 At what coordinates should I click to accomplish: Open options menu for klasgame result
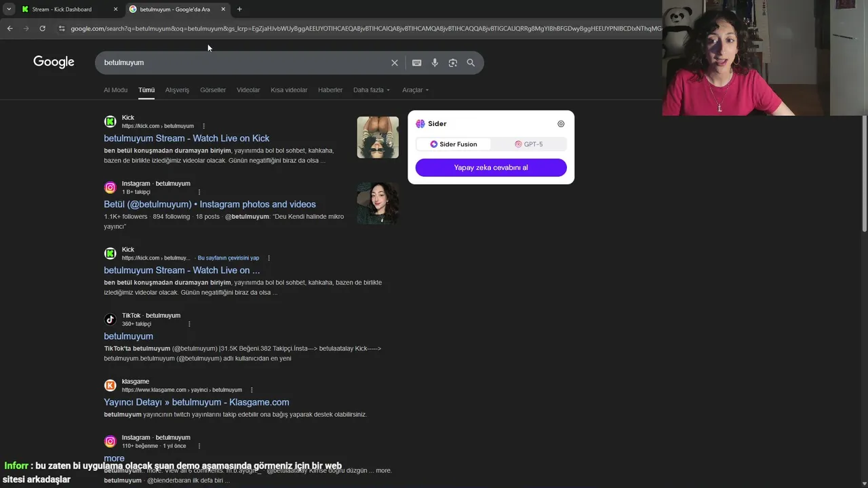click(x=252, y=390)
